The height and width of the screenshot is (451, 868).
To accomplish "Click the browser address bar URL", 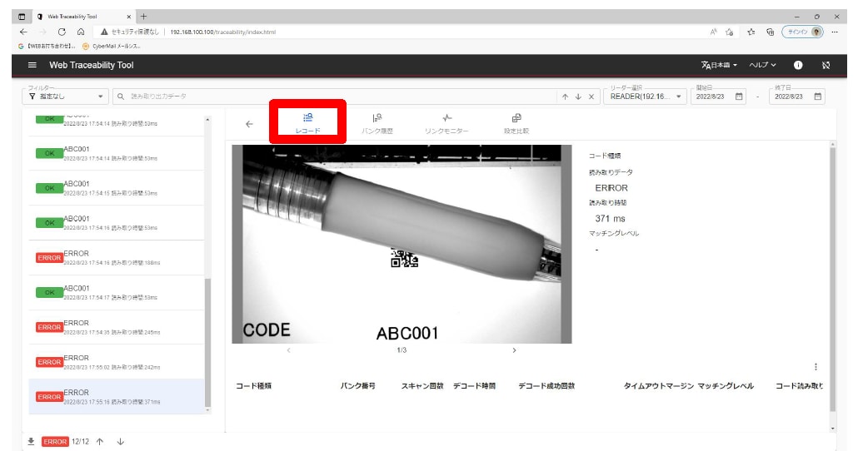I will pyautogui.click(x=222, y=32).
